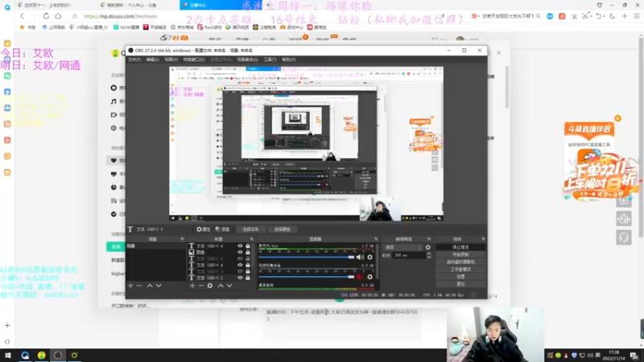Toggle visibility of 图像 source
644x362 pixels.
(240, 252)
